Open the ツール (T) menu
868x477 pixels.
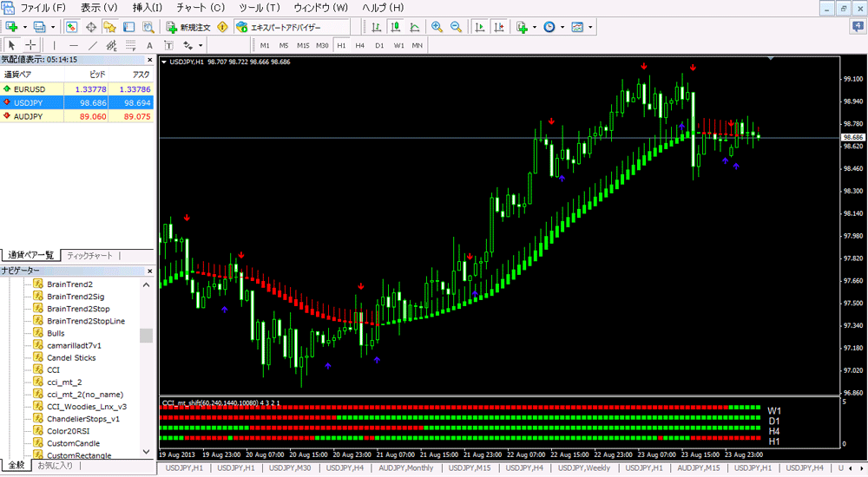[x=259, y=8]
